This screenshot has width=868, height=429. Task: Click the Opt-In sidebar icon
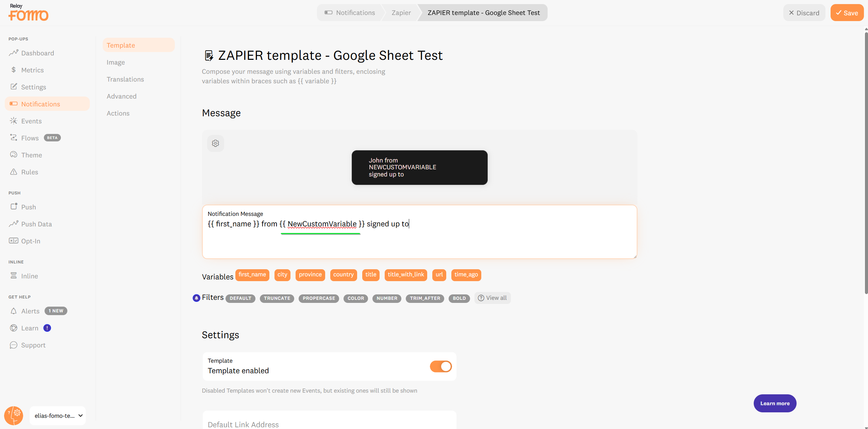(14, 241)
